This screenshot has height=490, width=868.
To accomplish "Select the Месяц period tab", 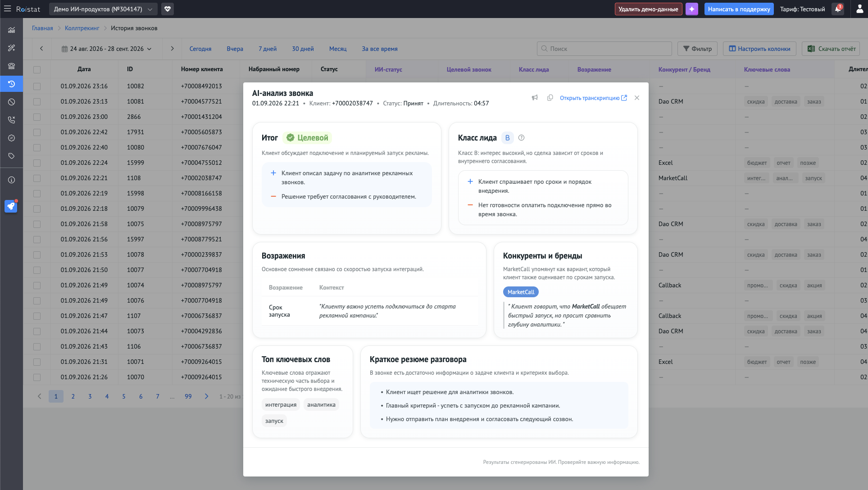I will pos(338,49).
